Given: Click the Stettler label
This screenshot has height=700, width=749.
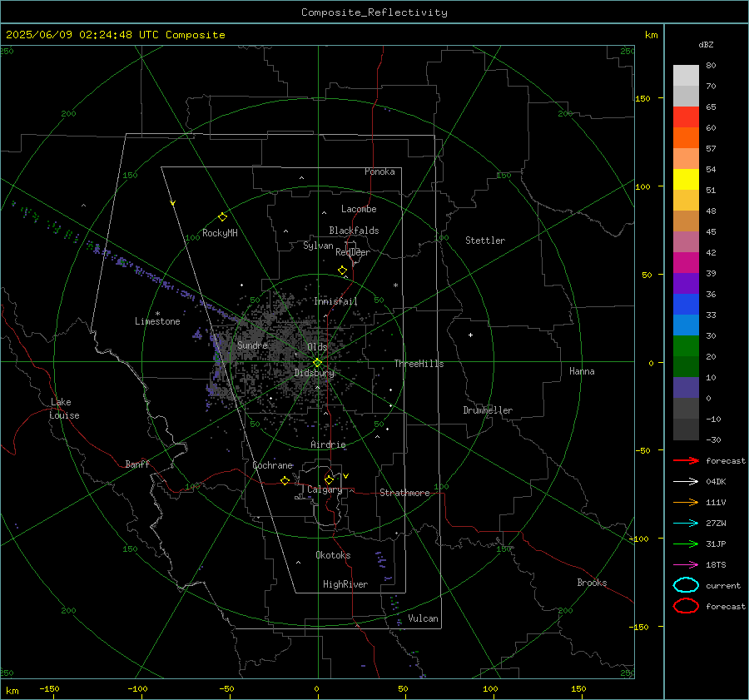Looking at the screenshot, I should tap(485, 241).
